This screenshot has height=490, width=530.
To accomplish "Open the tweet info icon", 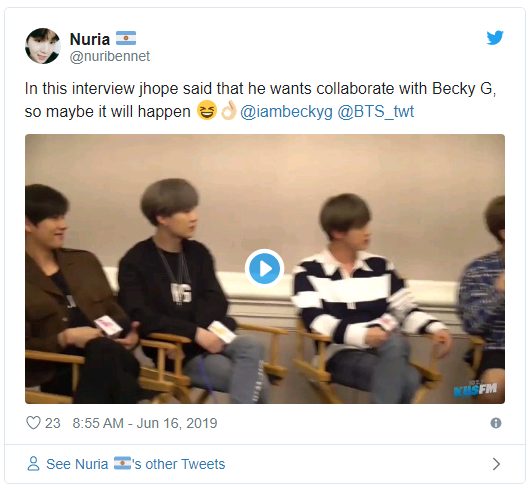I will pos(496,423).
